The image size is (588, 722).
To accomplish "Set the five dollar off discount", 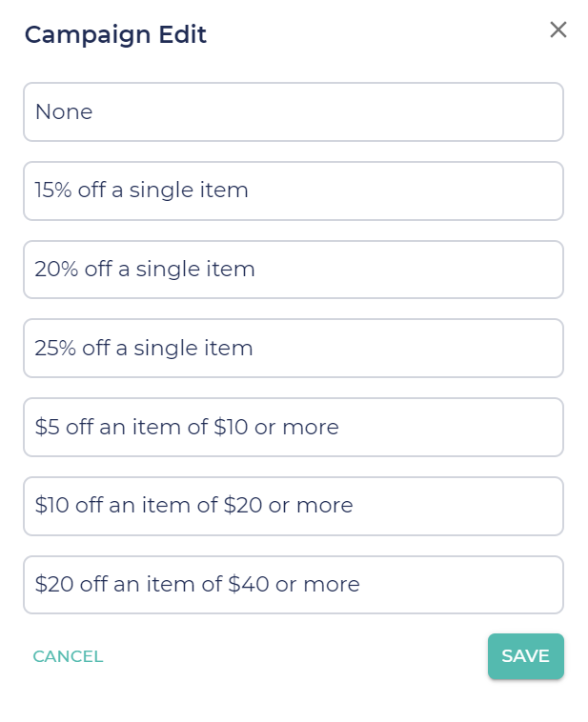I will pos(294,427).
